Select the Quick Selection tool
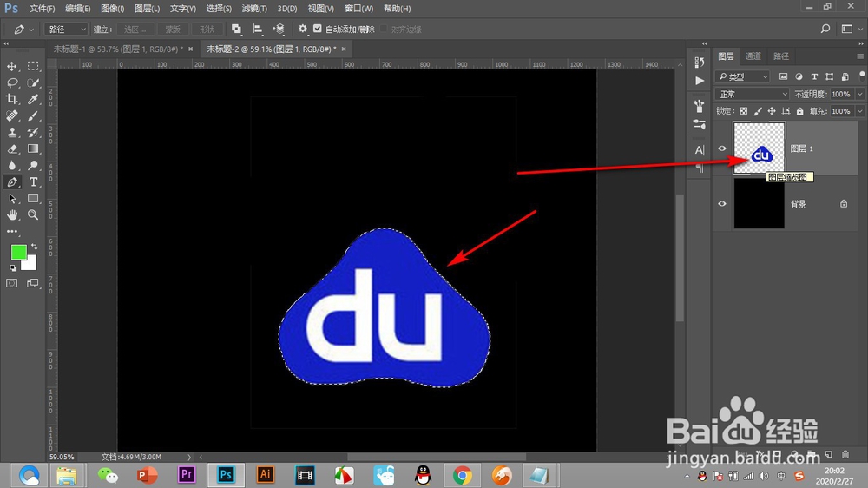868x488 pixels. 33,83
